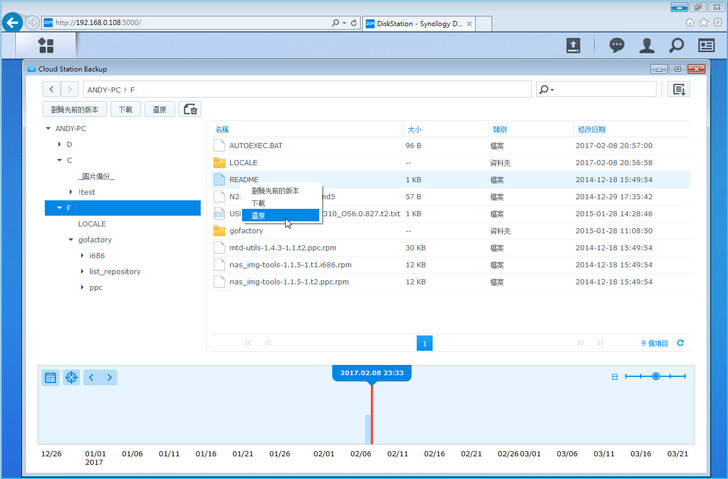
Task: Click the 瀏覽先前的版本 toolbar button
Action: click(x=74, y=110)
